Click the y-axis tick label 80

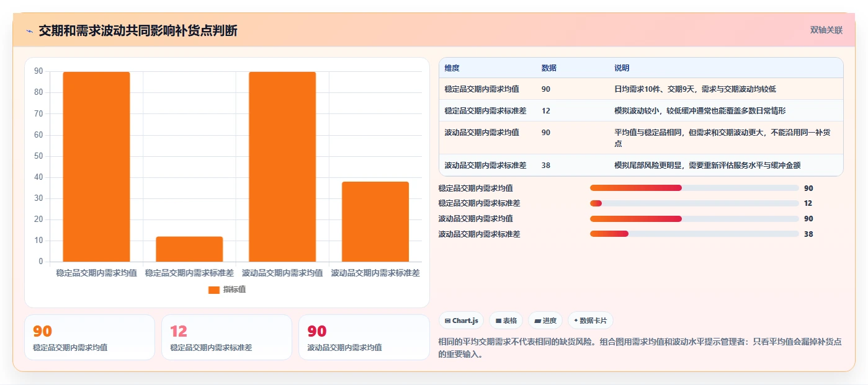click(38, 92)
